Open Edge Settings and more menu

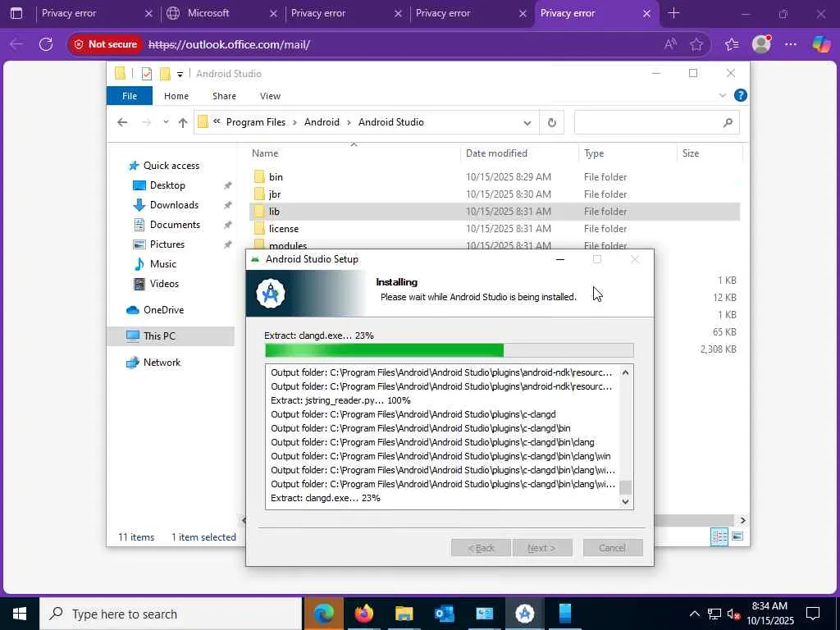(791, 44)
